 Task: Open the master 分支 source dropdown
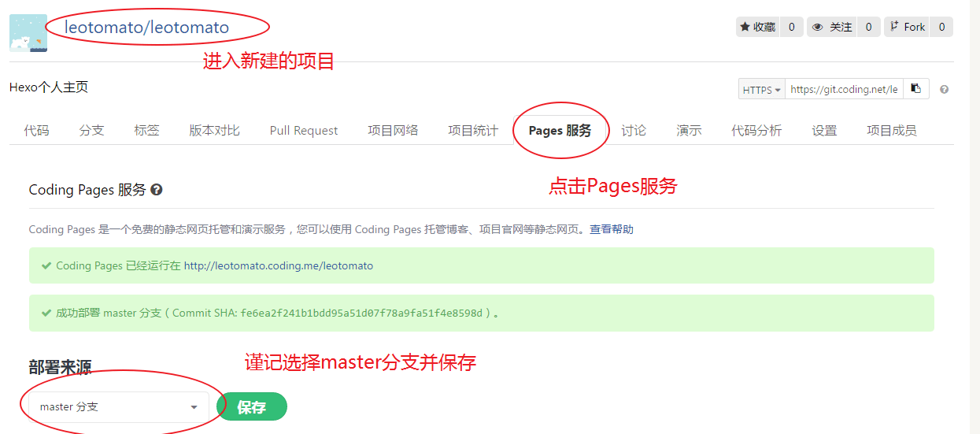(x=118, y=407)
